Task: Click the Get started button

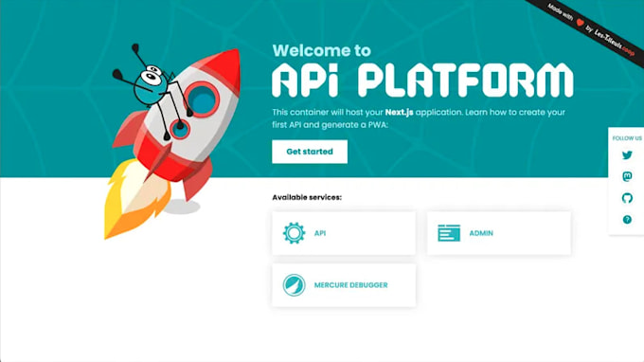Action: (x=310, y=152)
